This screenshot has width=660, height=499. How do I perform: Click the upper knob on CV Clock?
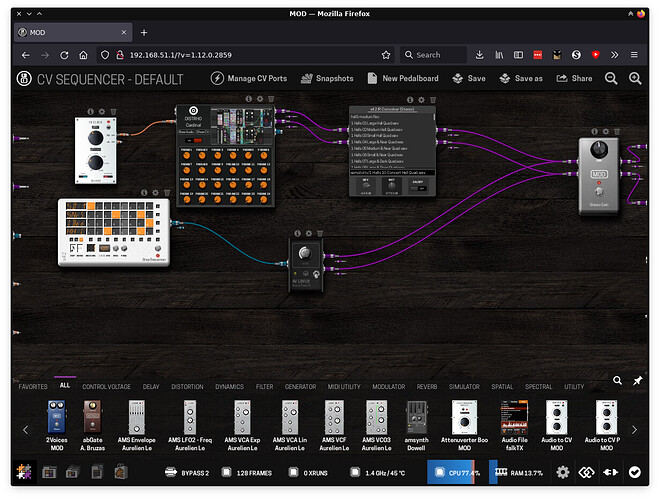pos(96,138)
